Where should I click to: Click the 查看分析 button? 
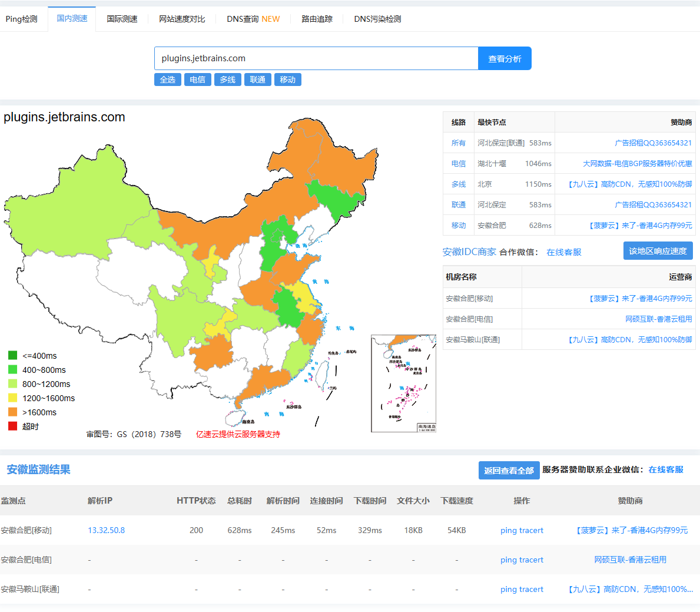505,58
